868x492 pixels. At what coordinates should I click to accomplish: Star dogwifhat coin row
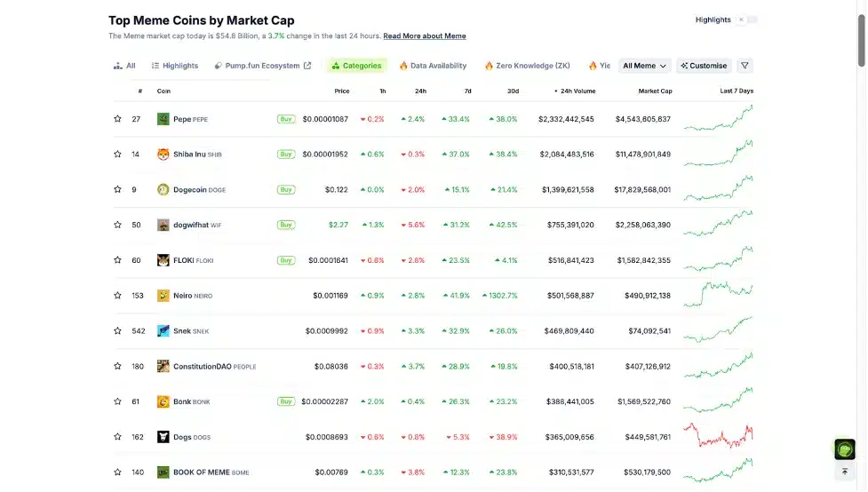117,225
